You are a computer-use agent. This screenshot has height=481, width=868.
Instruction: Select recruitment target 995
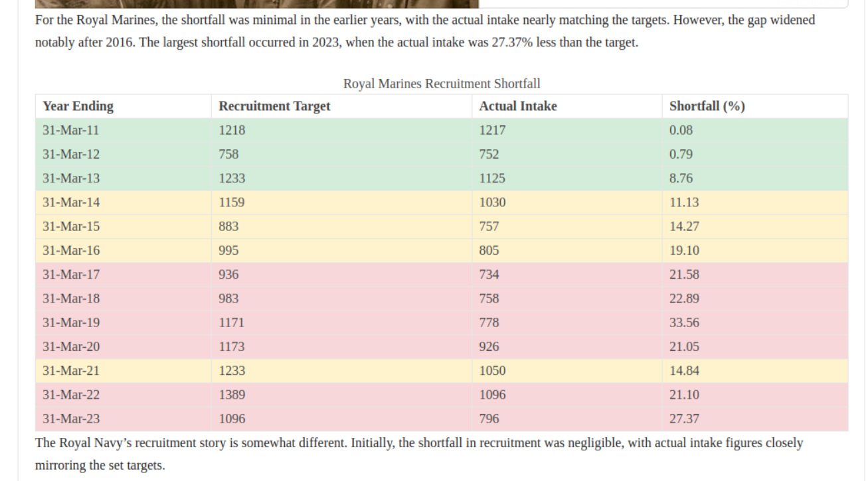[x=342, y=251]
